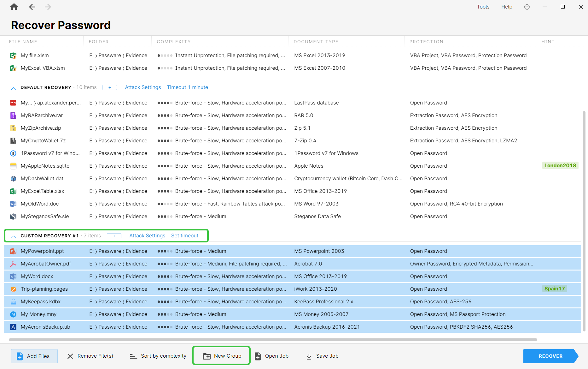Image resolution: width=588 pixels, height=369 pixels.
Task: Create a New Group
Action: click(x=222, y=356)
